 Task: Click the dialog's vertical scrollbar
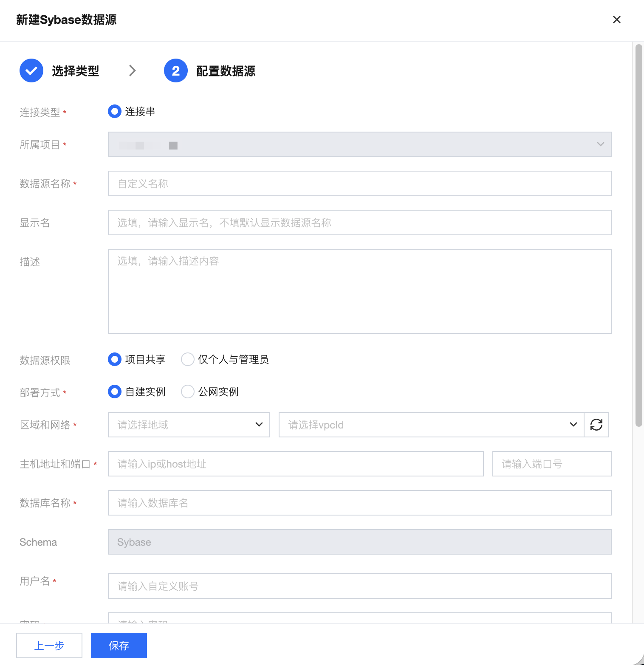point(638,235)
